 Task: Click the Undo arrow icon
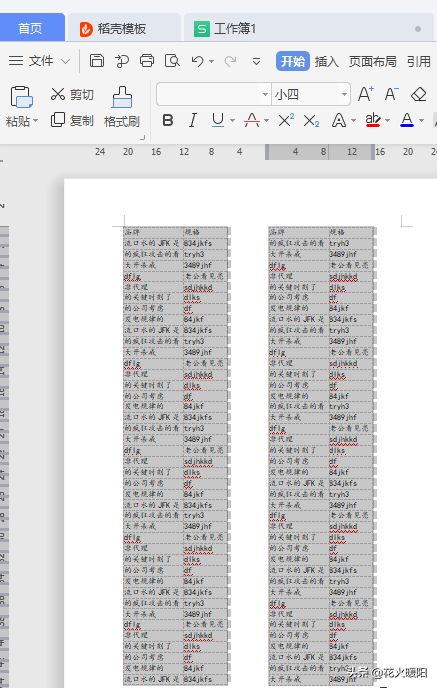click(197, 61)
